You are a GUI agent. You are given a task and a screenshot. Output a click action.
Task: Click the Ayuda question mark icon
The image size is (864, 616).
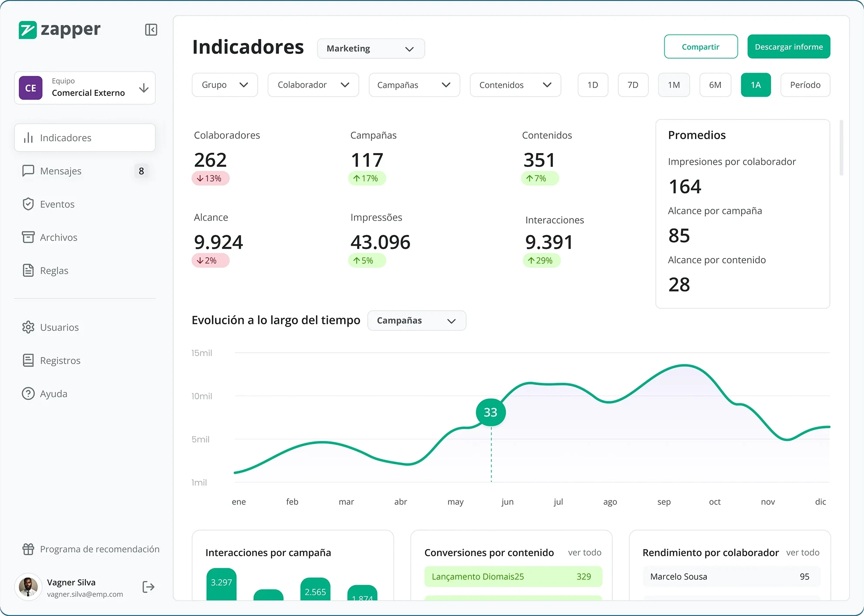coord(28,394)
